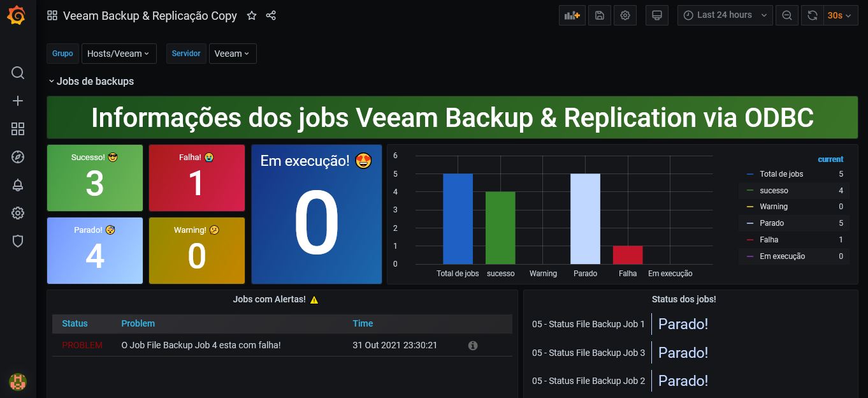Click the Em execução stat panel

[x=317, y=214]
